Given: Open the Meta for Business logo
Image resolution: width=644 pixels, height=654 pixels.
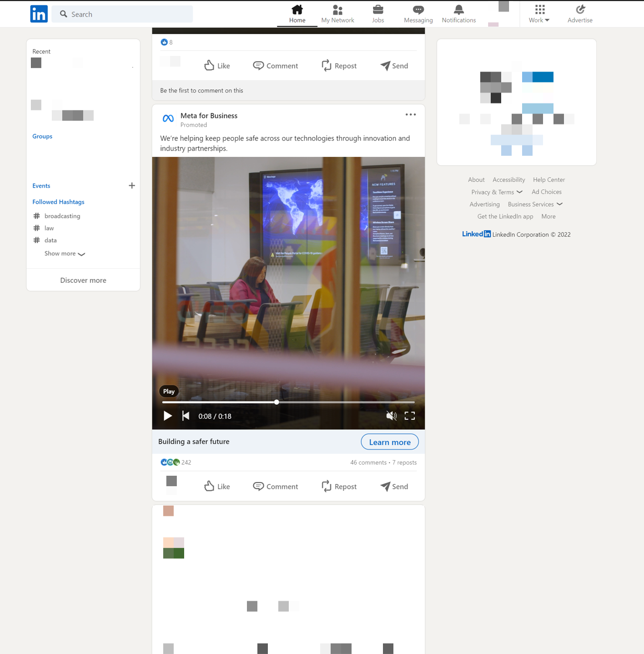Looking at the screenshot, I should click(x=168, y=119).
